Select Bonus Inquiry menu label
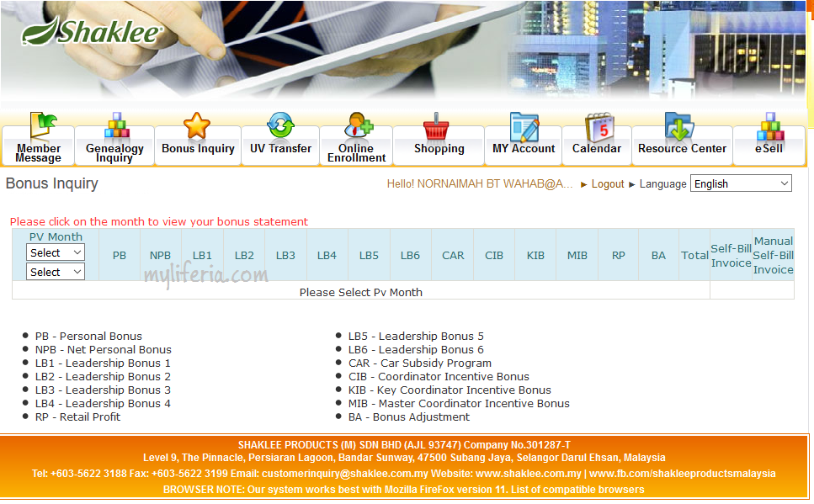 coord(198,148)
